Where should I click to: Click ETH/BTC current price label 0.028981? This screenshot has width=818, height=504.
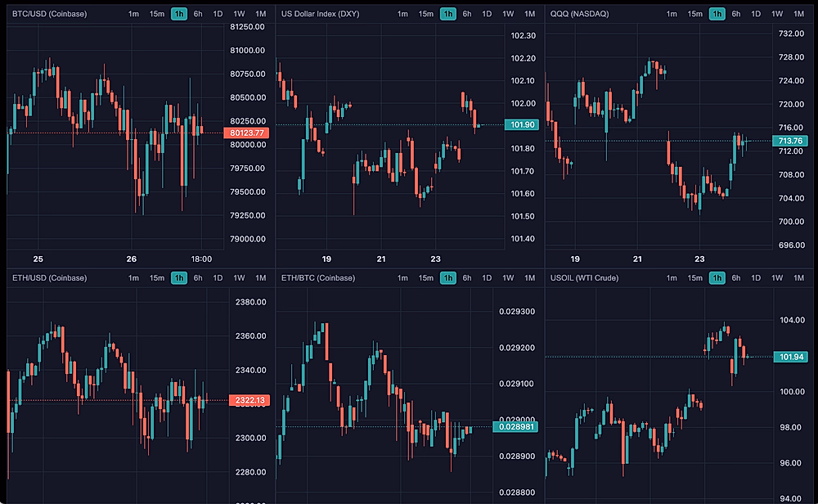(515, 427)
